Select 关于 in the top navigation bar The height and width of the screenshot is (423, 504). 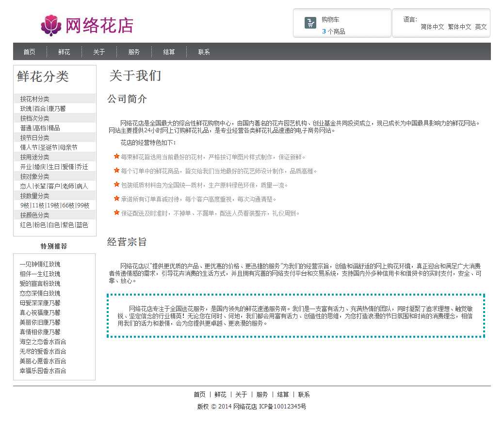[99, 52]
